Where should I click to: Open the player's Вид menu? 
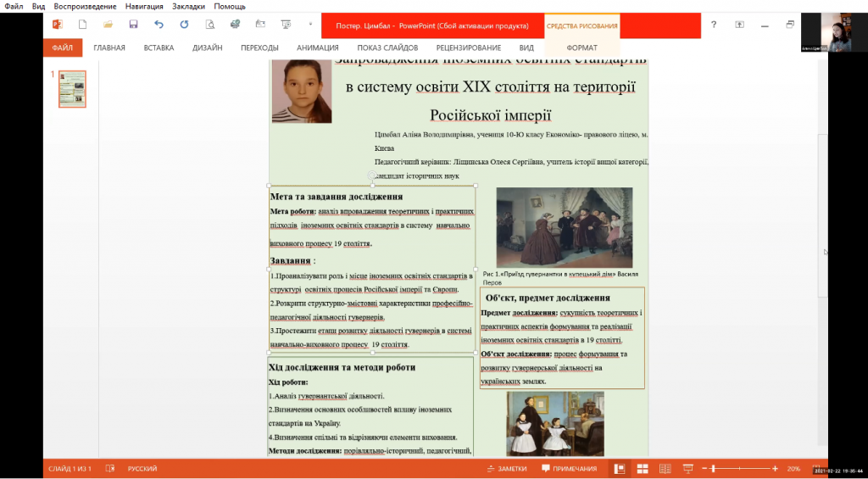click(x=39, y=7)
